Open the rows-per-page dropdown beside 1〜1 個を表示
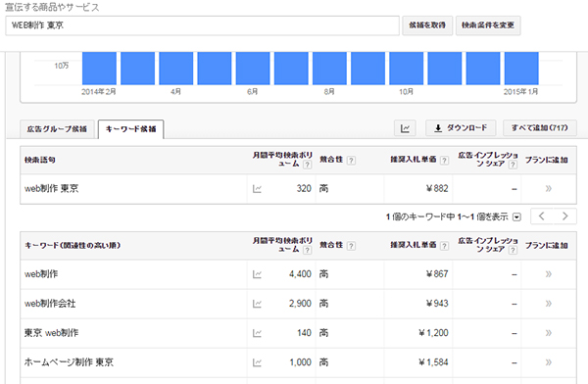Screen dimensions: 588x384 click(x=516, y=217)
